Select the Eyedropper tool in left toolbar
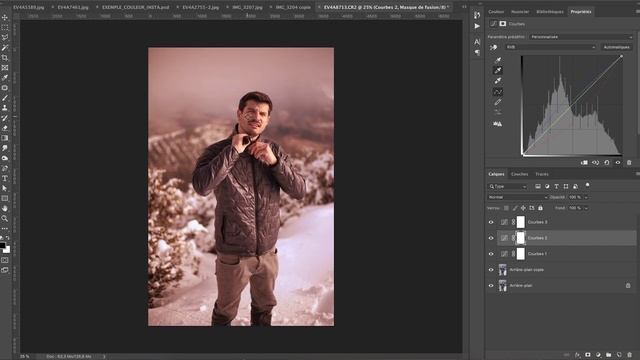 tap(5, 78)
